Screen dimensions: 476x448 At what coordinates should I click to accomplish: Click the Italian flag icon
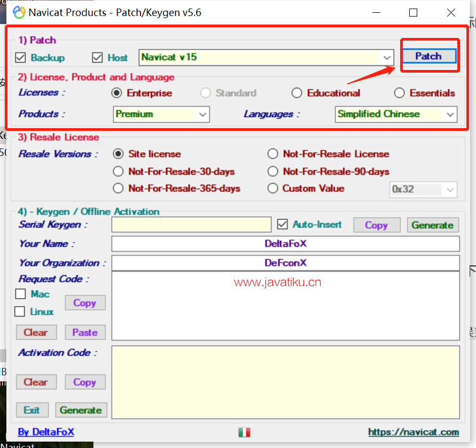[x=244, y=432]
